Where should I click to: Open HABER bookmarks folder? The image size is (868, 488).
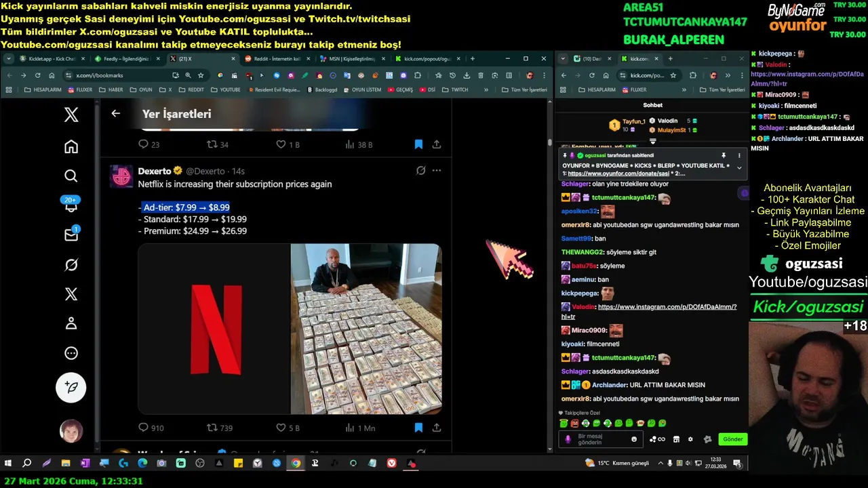coord(111,89)
